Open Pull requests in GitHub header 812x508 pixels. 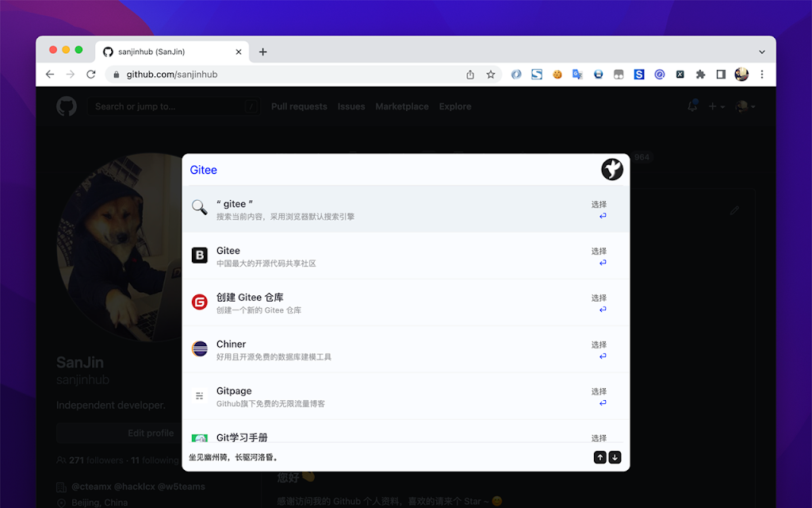click(x=299, y=106)
